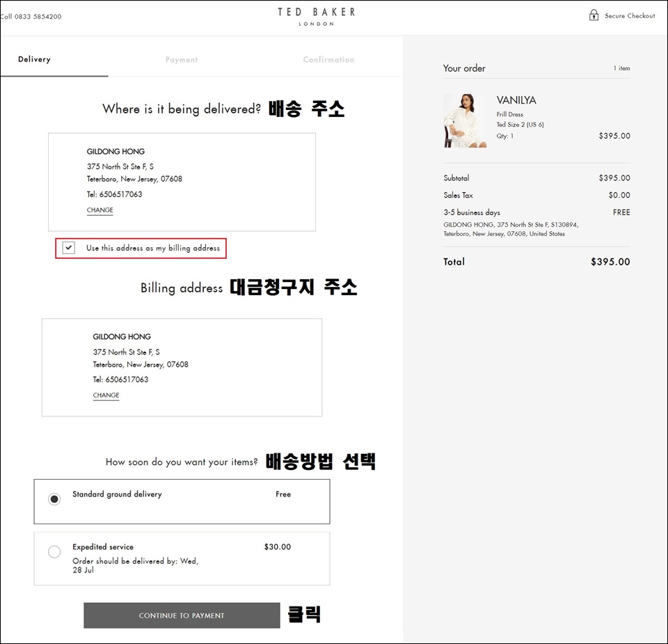Click the Secure Checkout padlock icon

(x=594, y=15)
